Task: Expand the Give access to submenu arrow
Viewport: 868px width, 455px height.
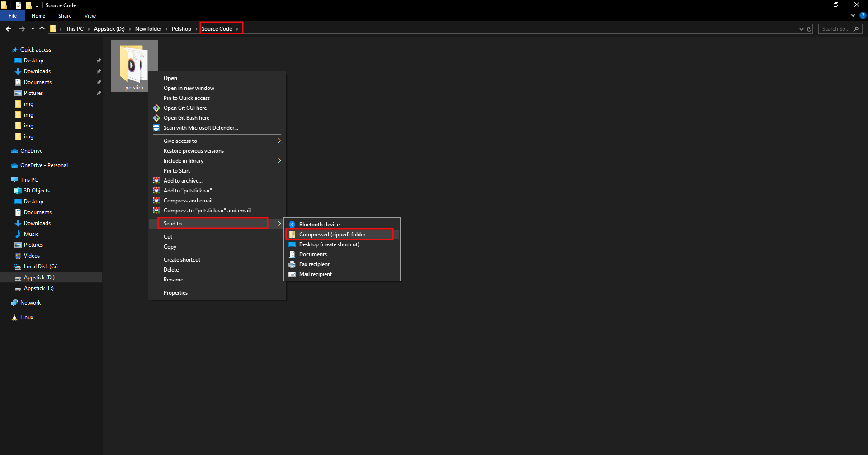Action: (x=279, y=141)
